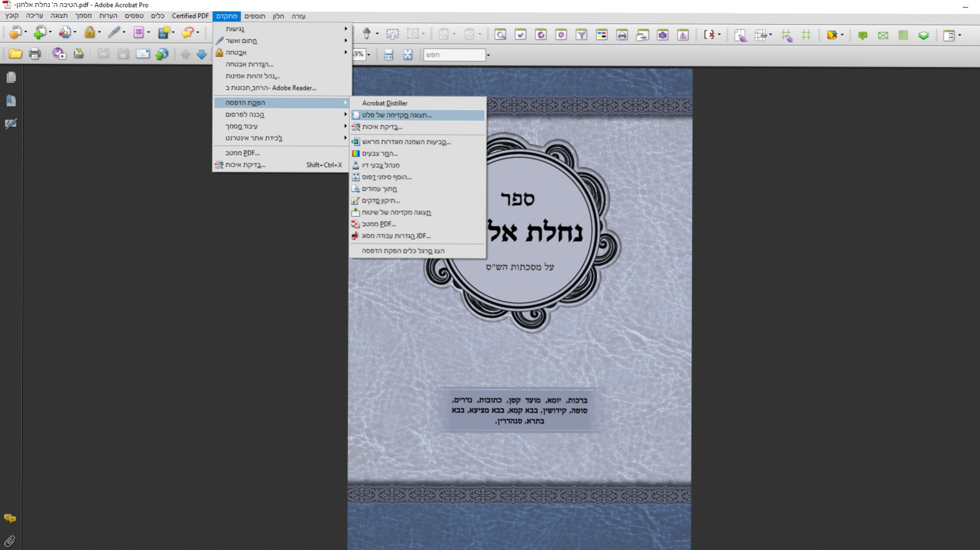Click the Print icon in the file toolbar
The width and height of the screenshot is (980, 550).
tap(35, 54)
